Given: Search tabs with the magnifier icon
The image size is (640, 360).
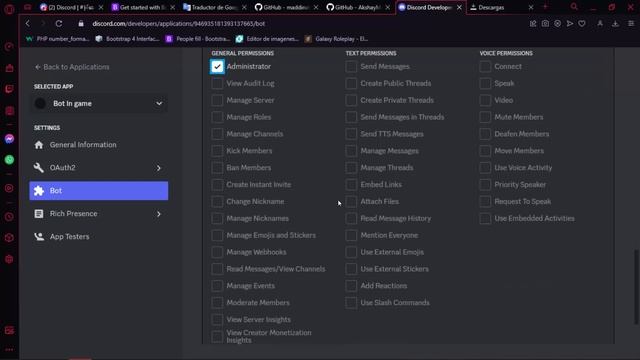Looking at the screenshot, I should click(x=574, y=7).
